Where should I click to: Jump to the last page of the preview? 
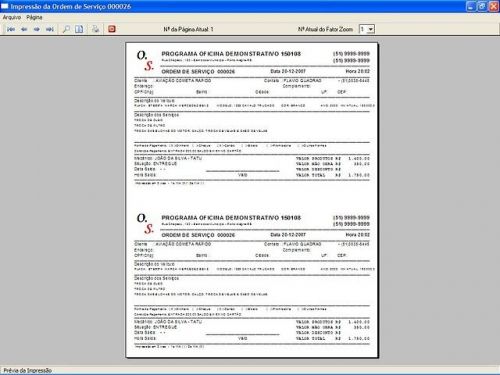coord(50,29)
